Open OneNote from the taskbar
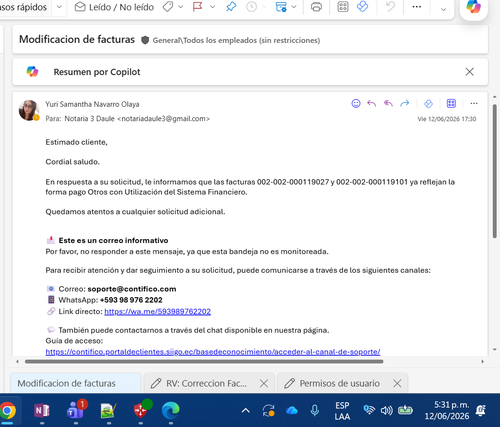The image size is (500, 427). [x=42, y=411]
